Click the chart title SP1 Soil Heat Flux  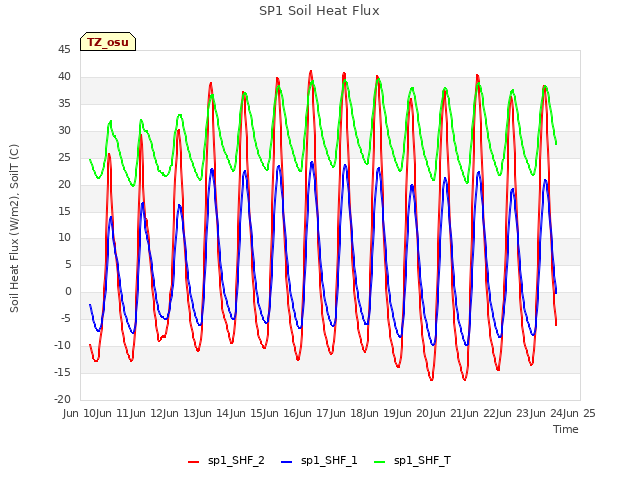(x=319, y=11)
